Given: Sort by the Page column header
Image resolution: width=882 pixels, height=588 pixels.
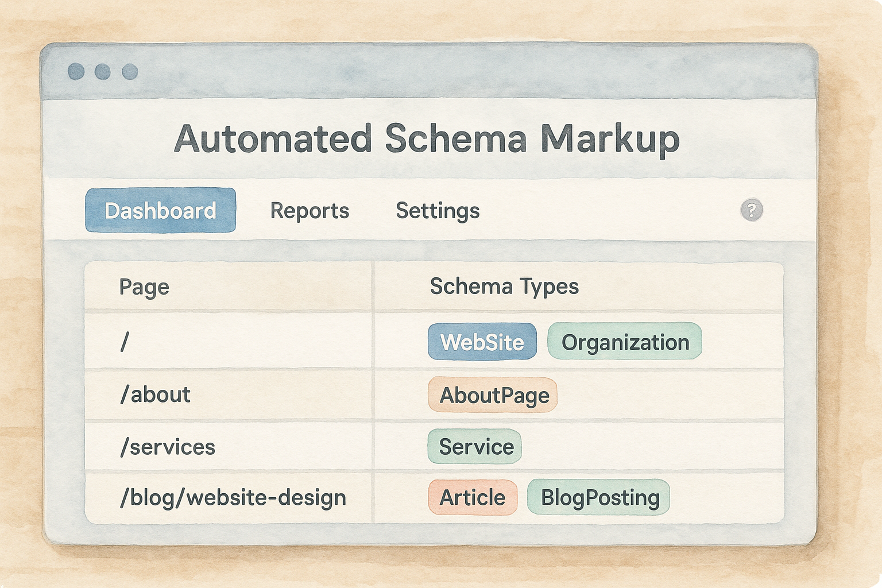Looking at the screenshot, I should coord(144,287).
